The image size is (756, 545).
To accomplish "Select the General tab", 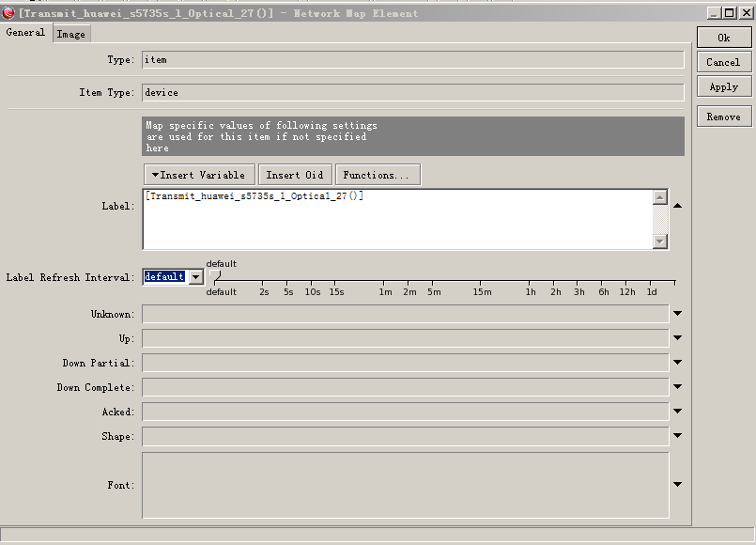I will click(x=25, y=32).
